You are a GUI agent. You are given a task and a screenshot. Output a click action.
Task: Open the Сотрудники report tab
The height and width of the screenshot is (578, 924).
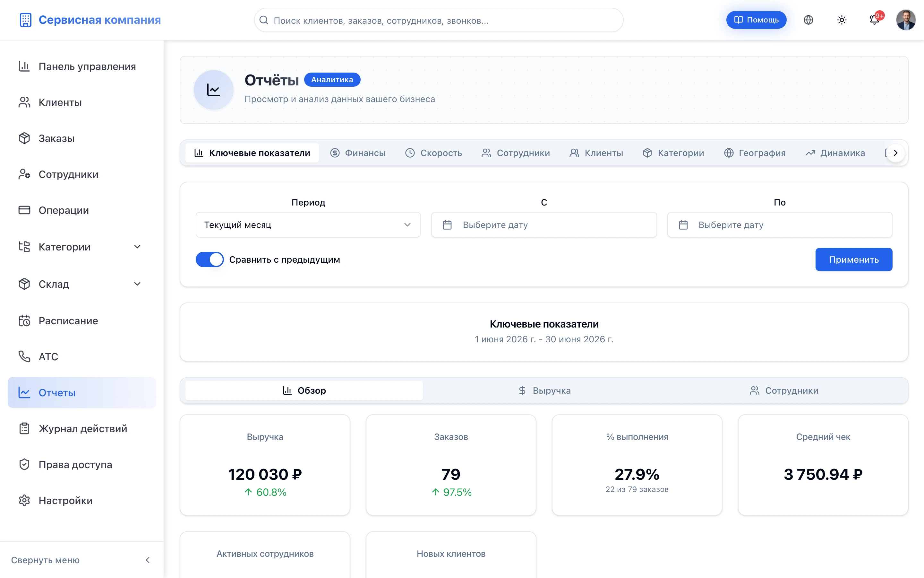coord(516,153)
